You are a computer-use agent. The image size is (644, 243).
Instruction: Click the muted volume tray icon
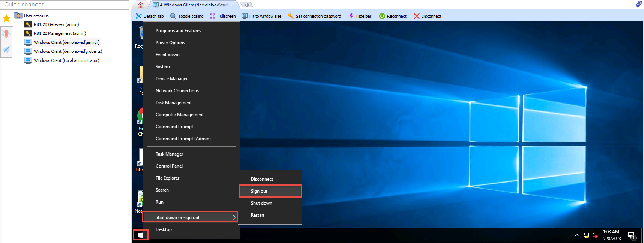[x=594, y=235]
